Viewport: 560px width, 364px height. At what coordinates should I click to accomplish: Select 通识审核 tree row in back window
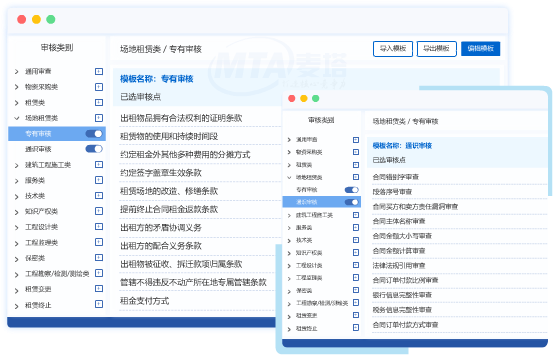(57, 149)
